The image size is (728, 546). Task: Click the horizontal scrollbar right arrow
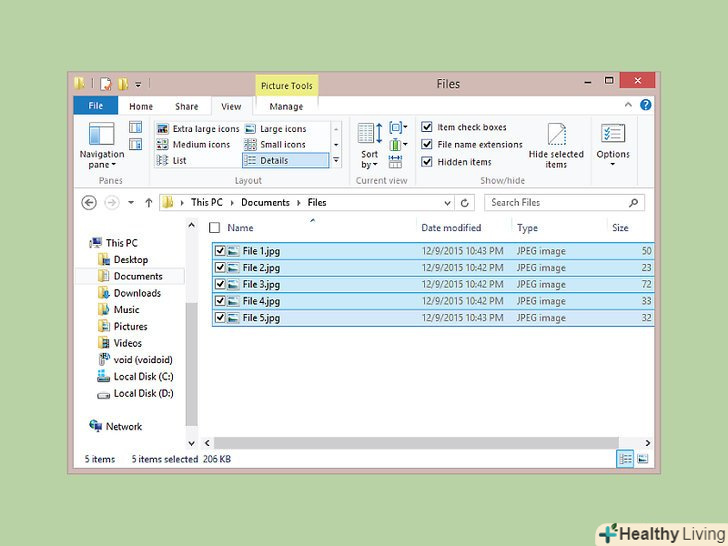[648, 443]
